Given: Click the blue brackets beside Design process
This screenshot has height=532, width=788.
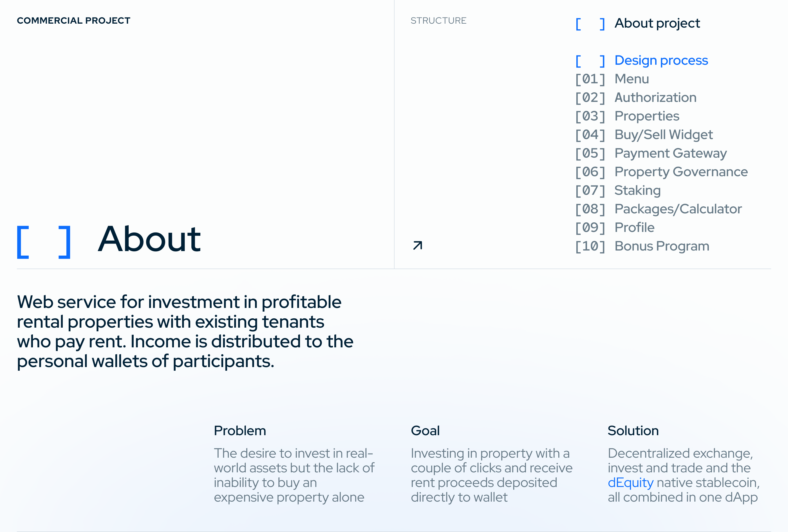Looking at the screenshot, I should [590, 61].
